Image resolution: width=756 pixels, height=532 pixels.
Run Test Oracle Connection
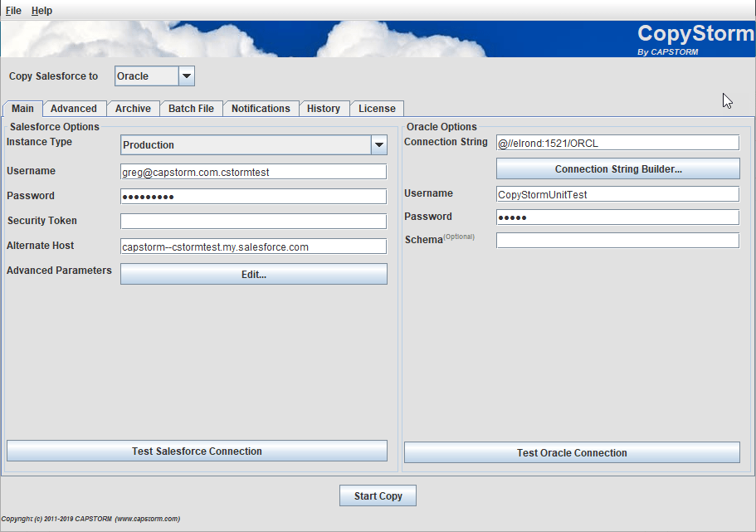(571, 452)
